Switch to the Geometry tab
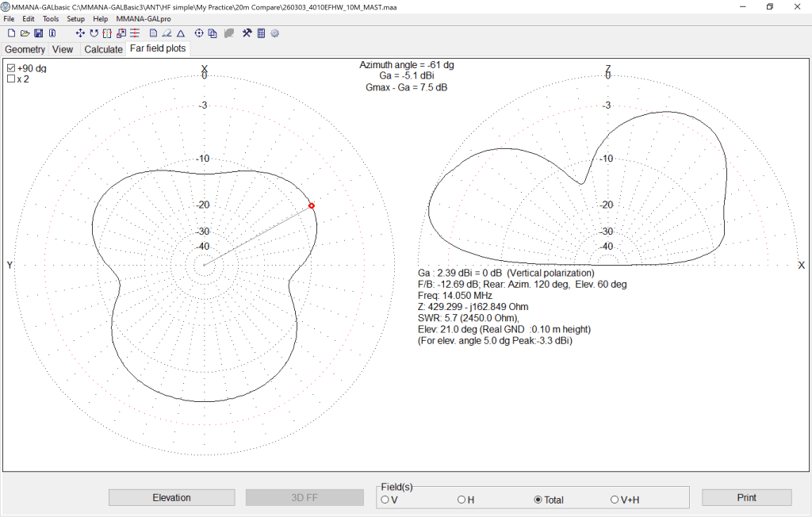The width and height of the screenshot is (812, 517). coord(25,49)
